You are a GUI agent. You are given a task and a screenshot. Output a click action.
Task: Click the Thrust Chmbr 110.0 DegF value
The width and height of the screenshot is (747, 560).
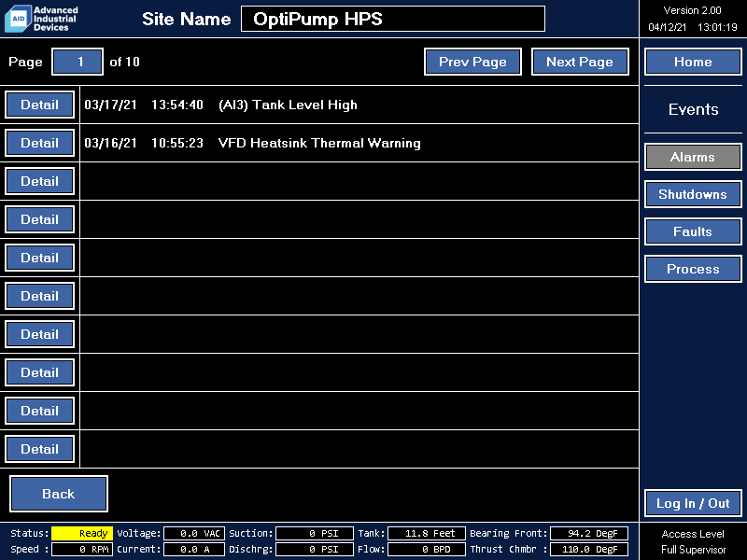[x=589, y=549]
